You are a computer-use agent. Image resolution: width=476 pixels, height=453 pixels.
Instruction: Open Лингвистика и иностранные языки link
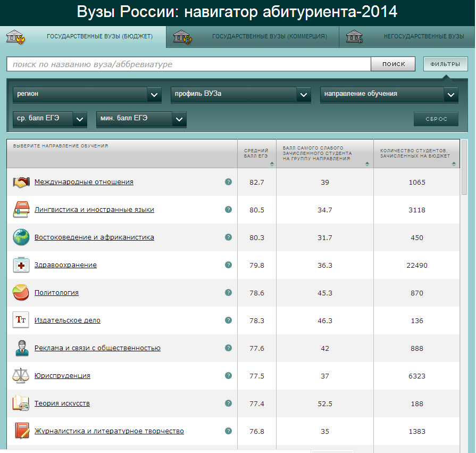pyautogui.click(x=94, y=209)
